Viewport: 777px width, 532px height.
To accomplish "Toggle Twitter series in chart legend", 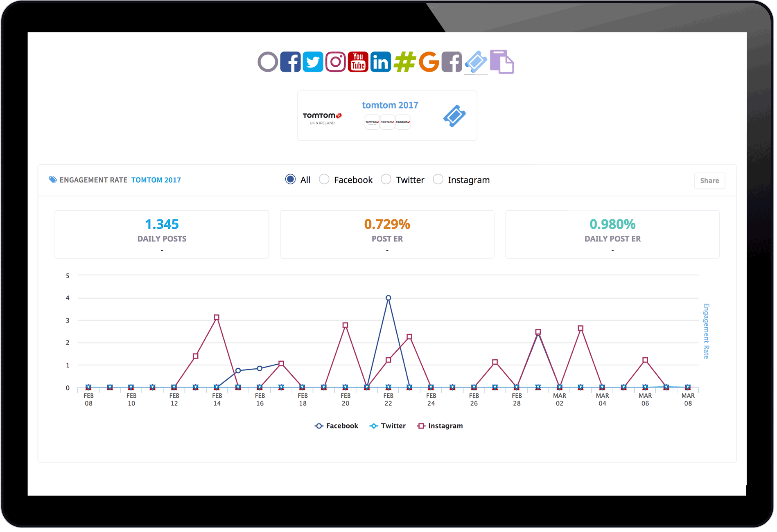I will coord(388,426).
